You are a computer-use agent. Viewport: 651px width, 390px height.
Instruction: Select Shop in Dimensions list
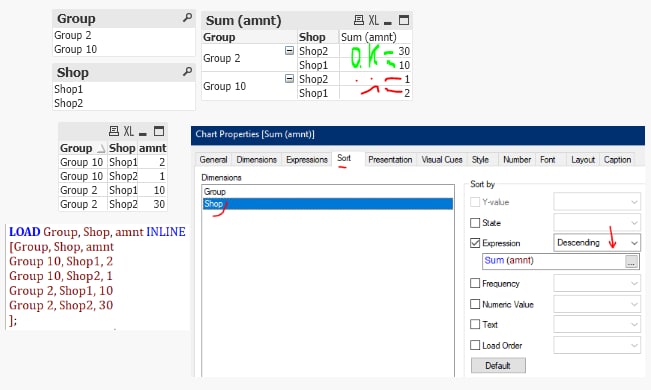[x=328, y=204]
